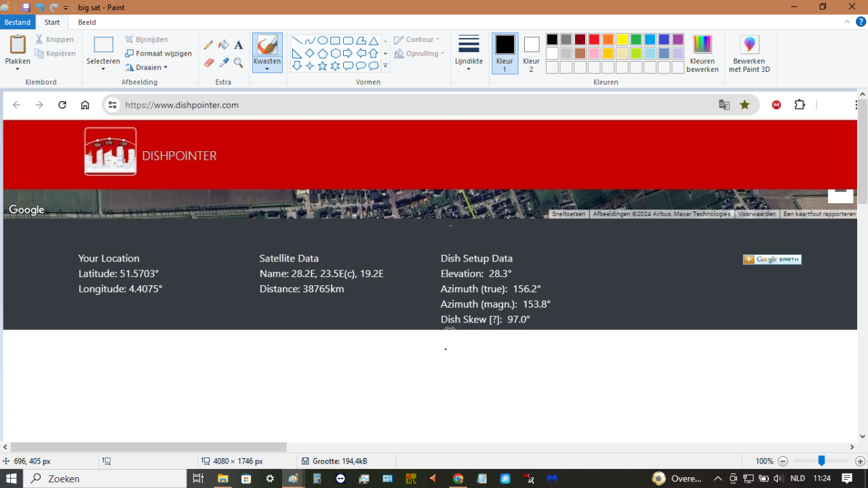The height and width of the screenshot is (488, 868).
Task: Select the Pencil tool
Action: pyautogui.click(x=208, y=43)
